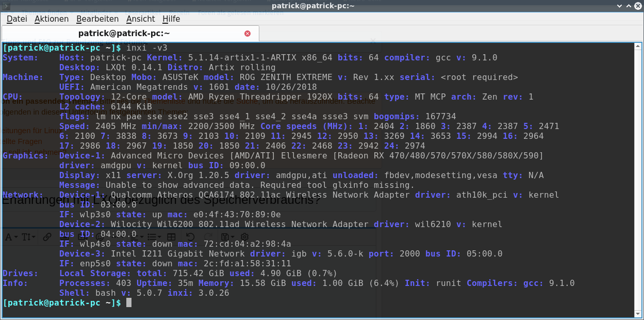
Task: Click the "System:" section label
Action: (21, 57)
